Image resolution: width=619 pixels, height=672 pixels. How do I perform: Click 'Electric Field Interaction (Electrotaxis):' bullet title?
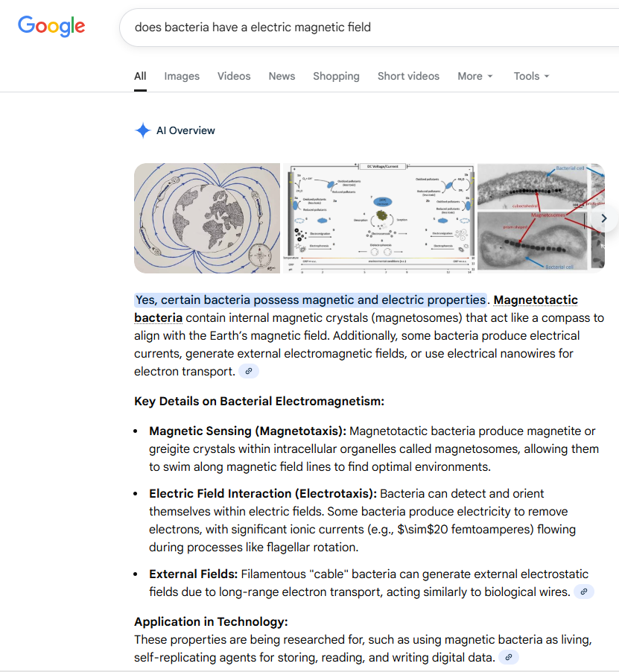pyautogui.click(x=263, y=494)
